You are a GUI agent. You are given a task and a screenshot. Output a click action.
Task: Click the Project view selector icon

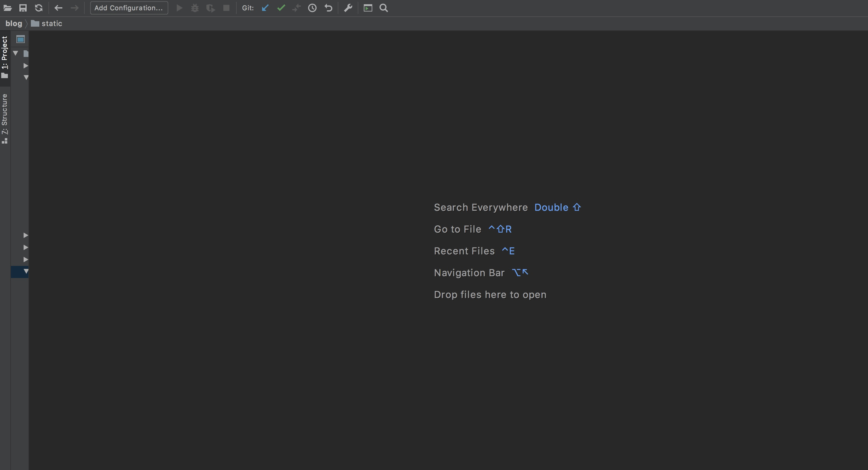coord(21,39)
